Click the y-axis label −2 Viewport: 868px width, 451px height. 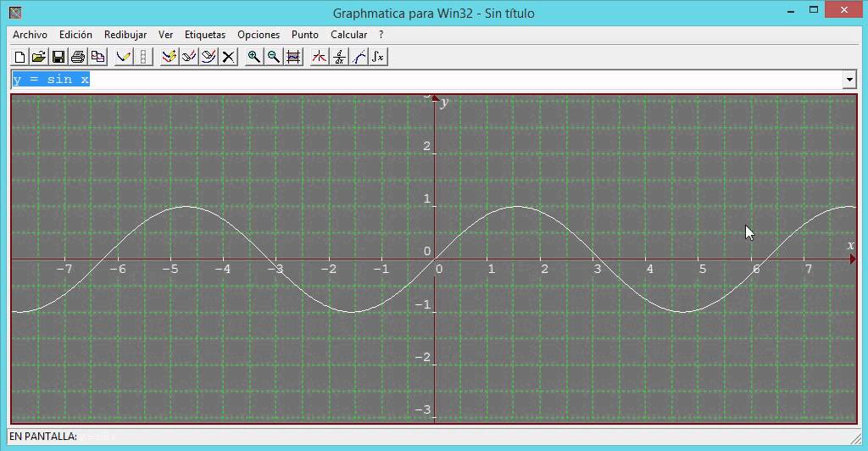point(423,358)
